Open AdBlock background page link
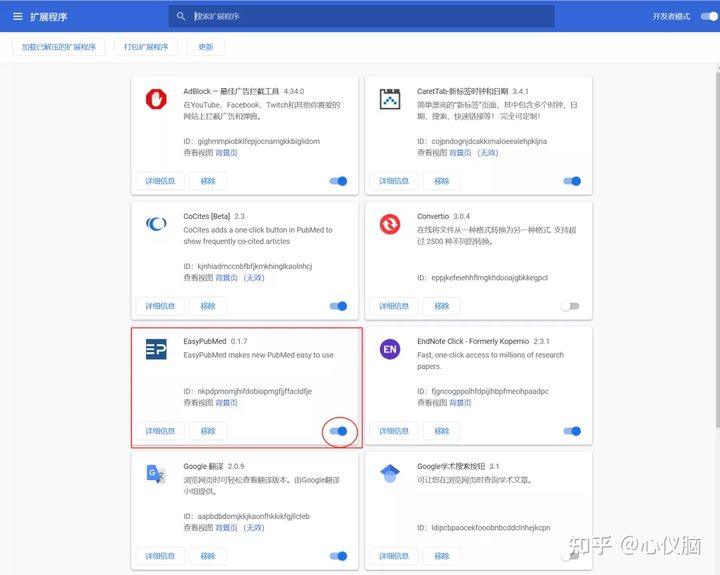Screen dimensions: 720x575 [x=226, y=152]
